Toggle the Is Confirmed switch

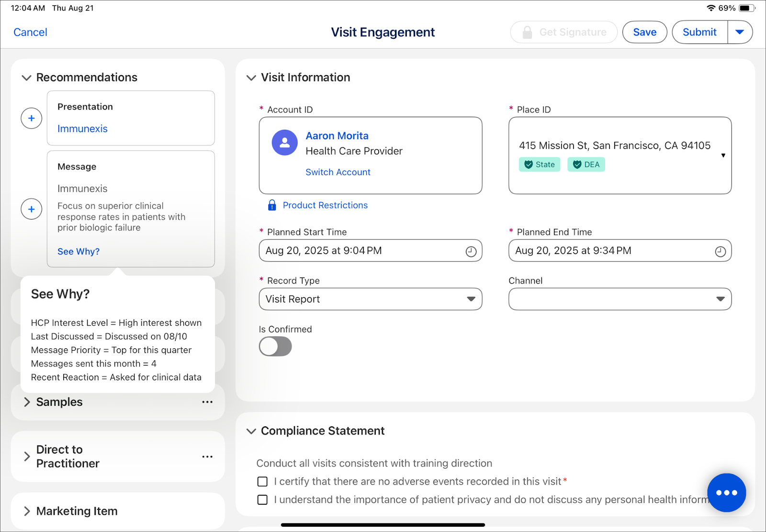point(275,346)
